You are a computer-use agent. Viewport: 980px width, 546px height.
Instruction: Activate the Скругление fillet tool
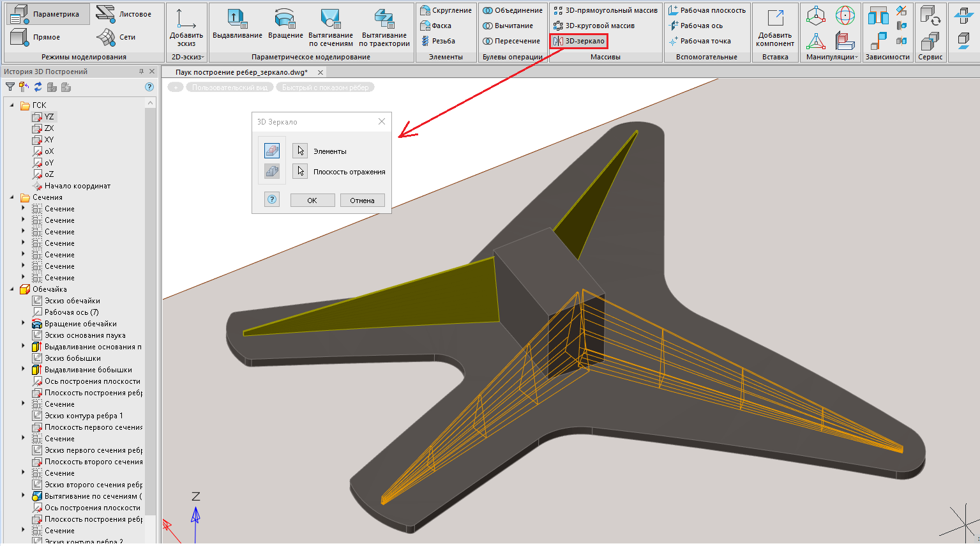(x=446, y=10)
